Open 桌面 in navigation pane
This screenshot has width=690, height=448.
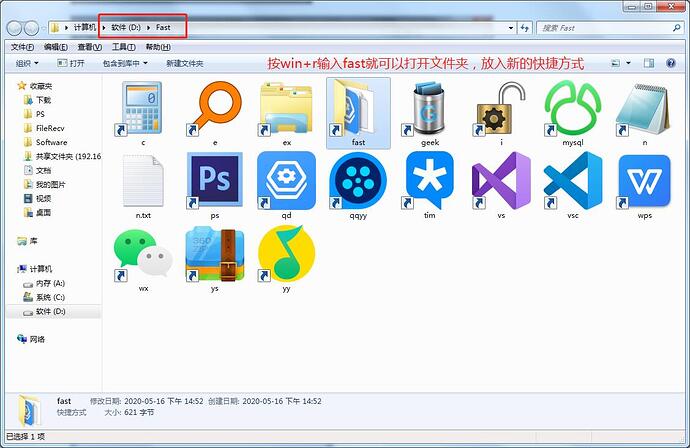click(x=37, y=213)
